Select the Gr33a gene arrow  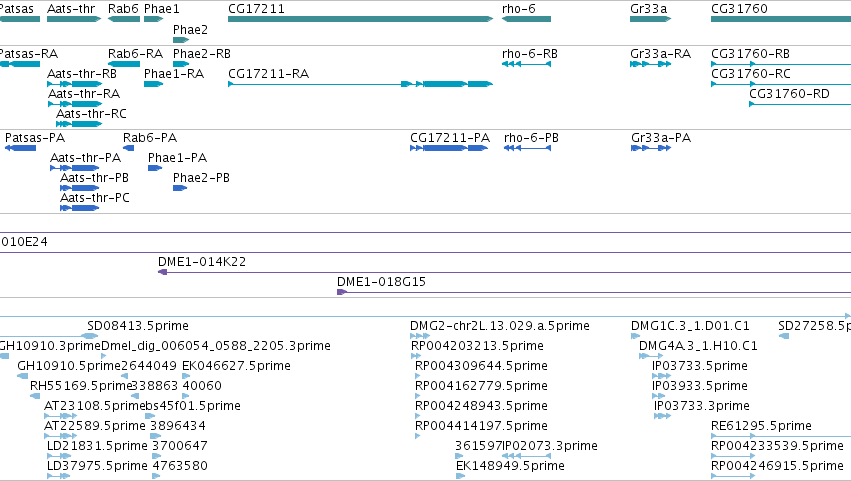pyautogui.click(x=650, y=19)
